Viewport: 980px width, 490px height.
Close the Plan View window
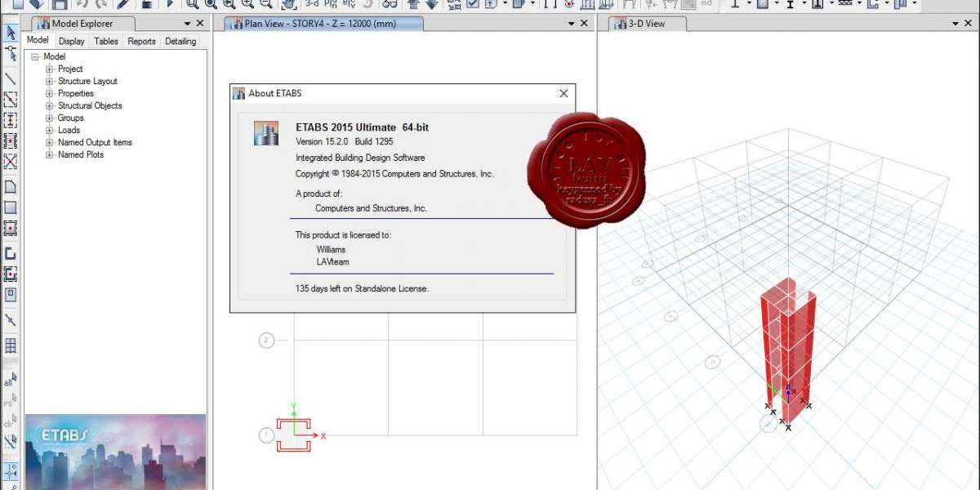[584, 24]
